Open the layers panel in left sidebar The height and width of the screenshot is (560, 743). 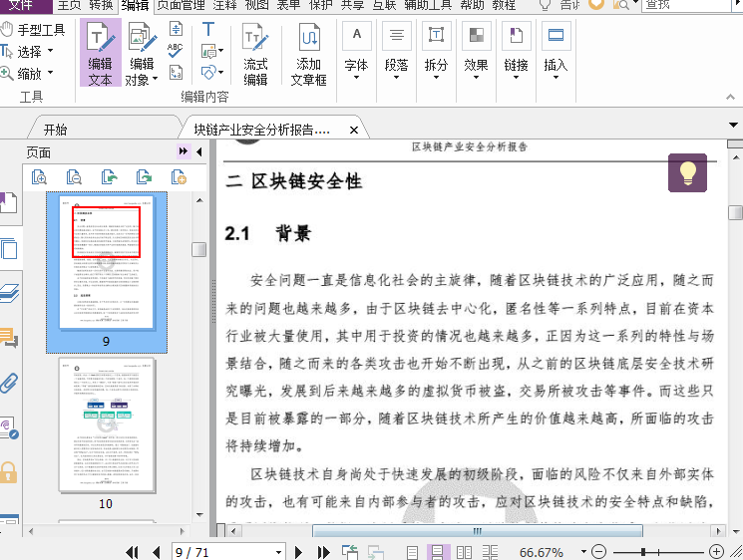click(9, 293)
